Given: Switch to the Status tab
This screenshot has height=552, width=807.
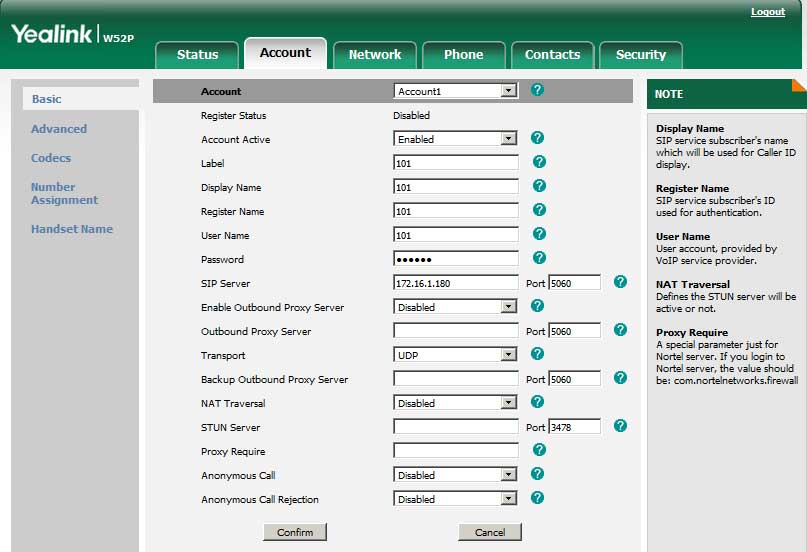Looking at the screenshot, I should [197, 55].
